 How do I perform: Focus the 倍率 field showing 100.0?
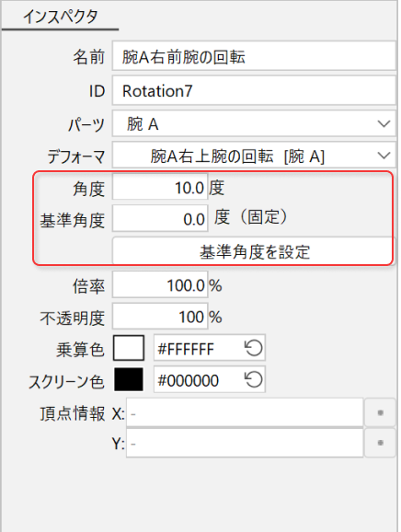pos(160,284)
